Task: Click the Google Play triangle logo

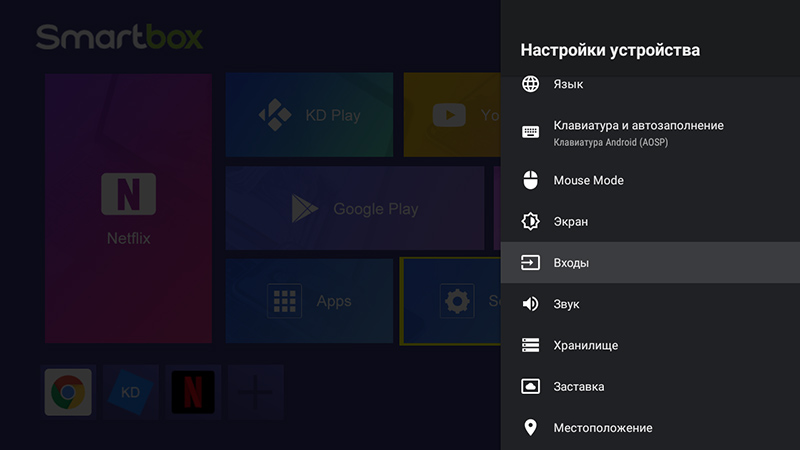Action: click(304, 208)
